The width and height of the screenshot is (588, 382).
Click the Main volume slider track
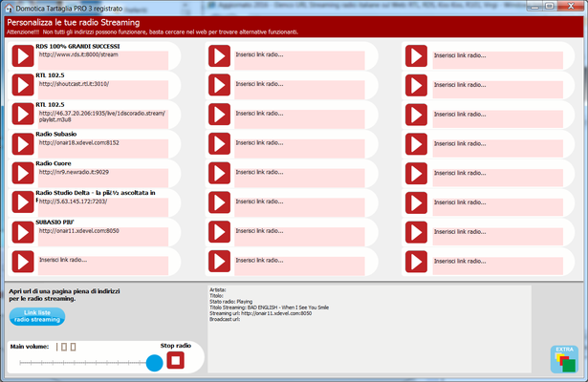point(83,363)
